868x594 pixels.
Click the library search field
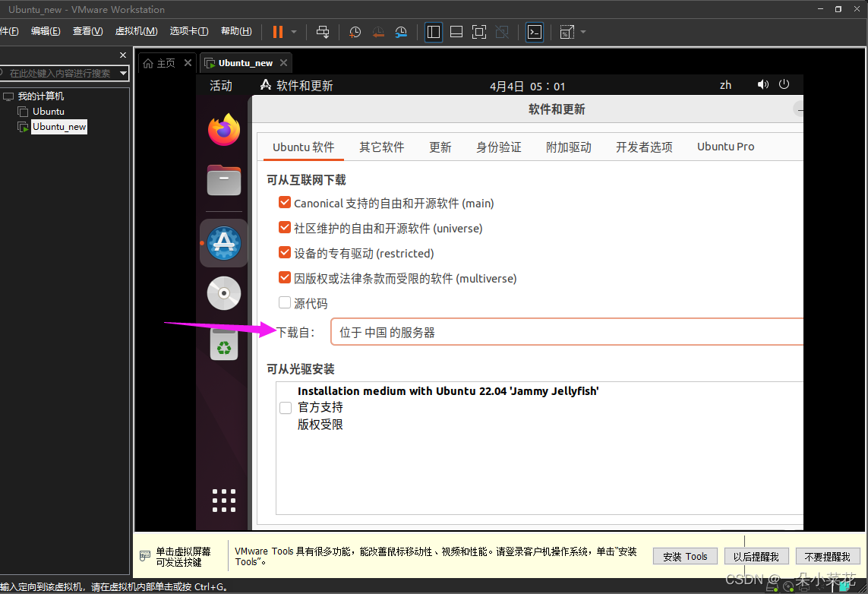click(x=58, y=73)
